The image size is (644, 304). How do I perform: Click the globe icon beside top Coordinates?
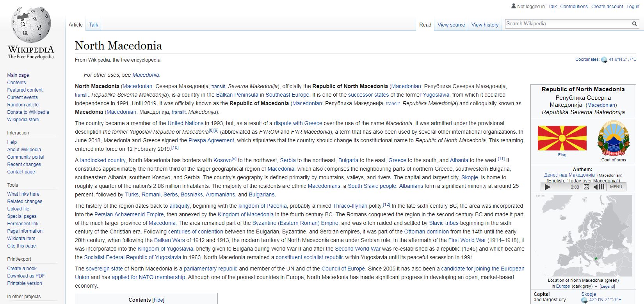coord(604,60)
